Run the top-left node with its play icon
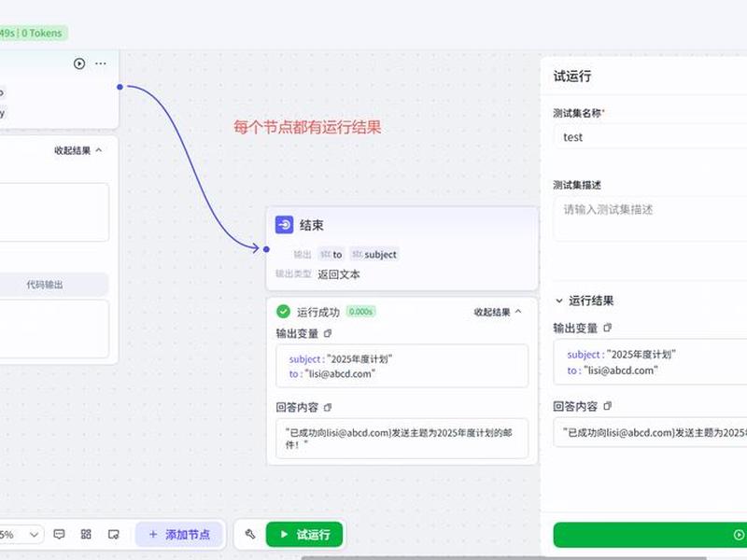Image resolution: width=747 pixels, height=560 pixels. pos(79,63)
